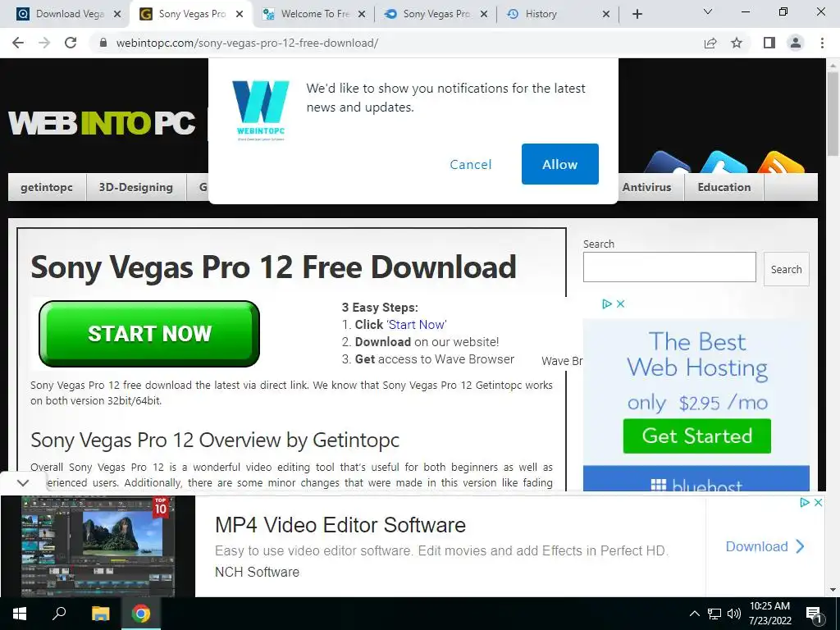Click inside the Search text box
The height and width of the screenshot is (630, 840).
(669, 267)
